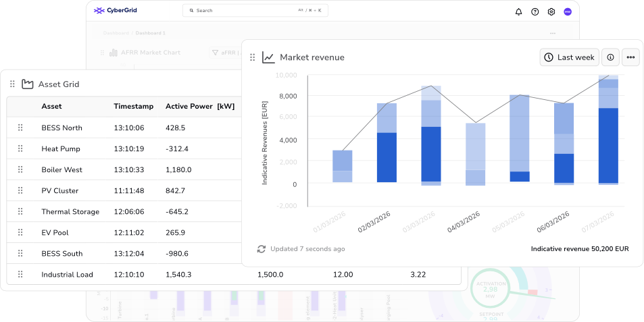Click the Search input field
Image resolution: width=644 pixels, height=322 pixels.
255,11
